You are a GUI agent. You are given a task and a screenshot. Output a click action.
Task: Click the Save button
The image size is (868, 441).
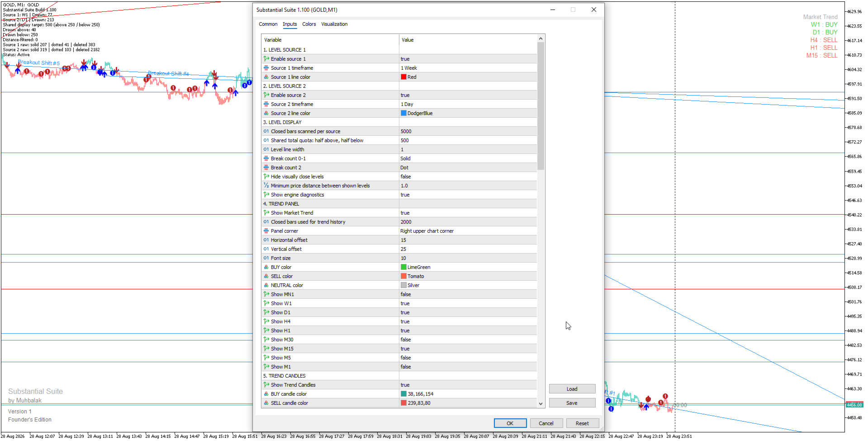tap(572, 403)
